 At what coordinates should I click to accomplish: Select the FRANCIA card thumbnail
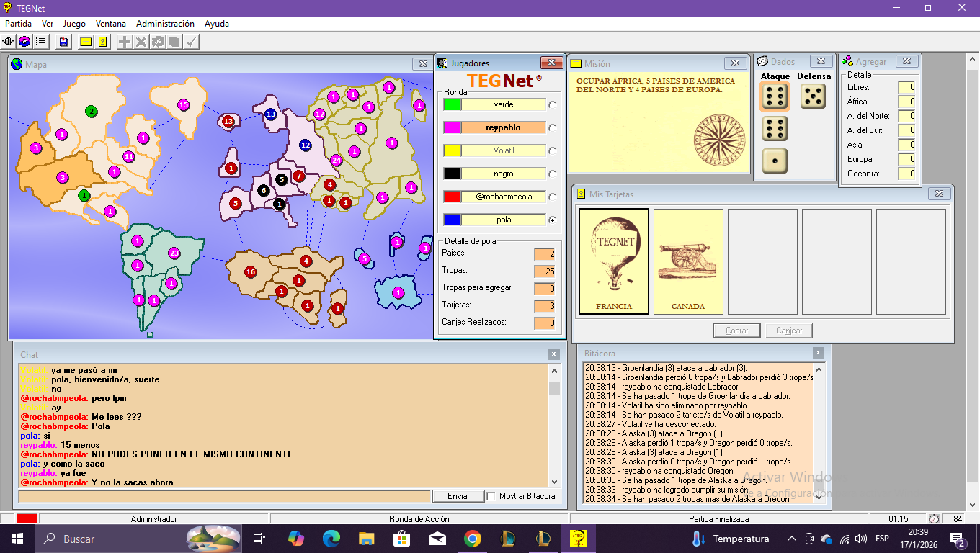614,261
